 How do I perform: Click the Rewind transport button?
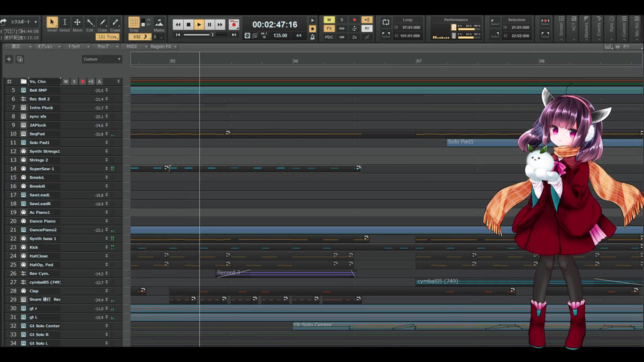tap(178, 25)
